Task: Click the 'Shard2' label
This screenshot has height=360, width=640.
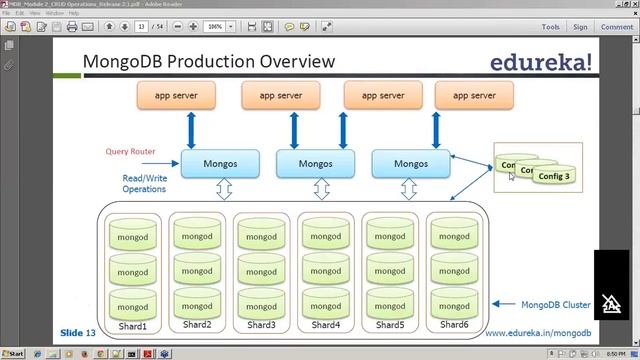Action: [x=197, y=324]
